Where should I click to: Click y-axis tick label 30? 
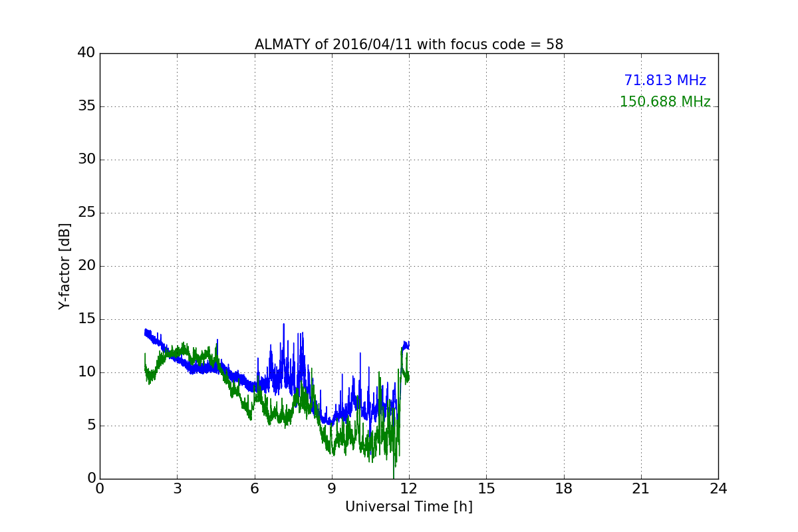(x=86, y=160)
